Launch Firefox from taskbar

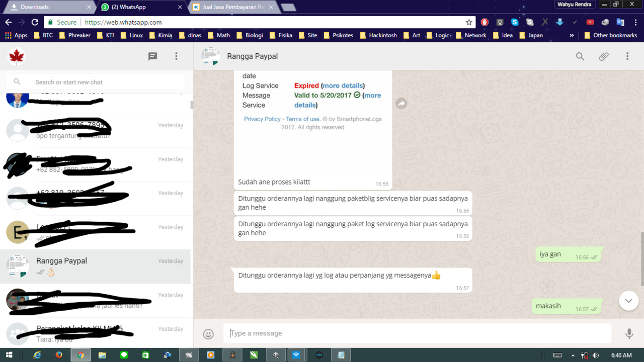pos(59,355)
